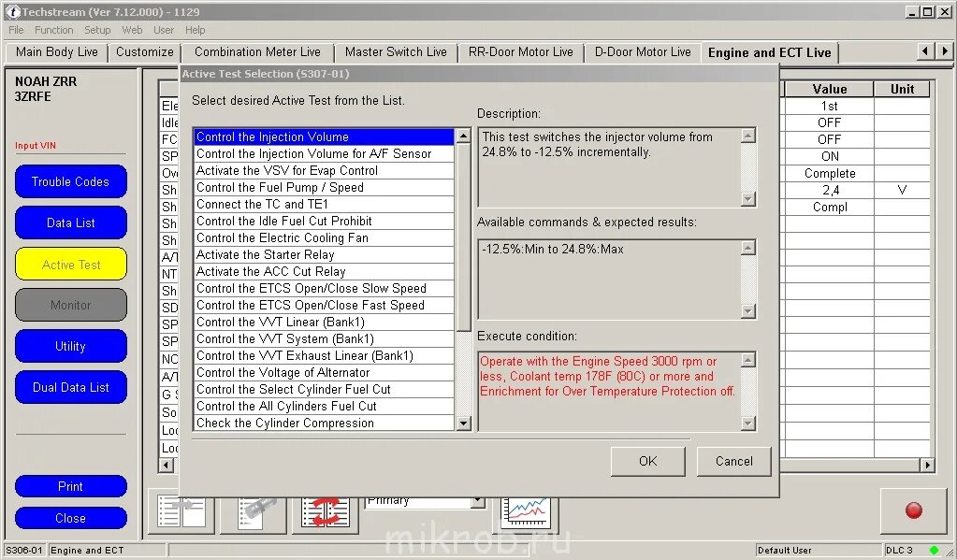This screenshot has height=560, width=957.
Task: Confirm the selection with OK
Action: click(647, 461)
